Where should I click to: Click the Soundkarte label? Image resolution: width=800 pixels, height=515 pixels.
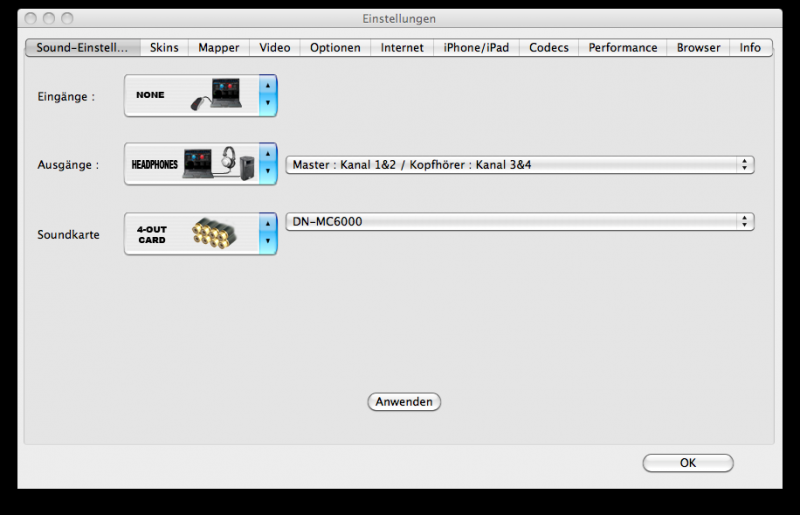click(x=68, y=234)
